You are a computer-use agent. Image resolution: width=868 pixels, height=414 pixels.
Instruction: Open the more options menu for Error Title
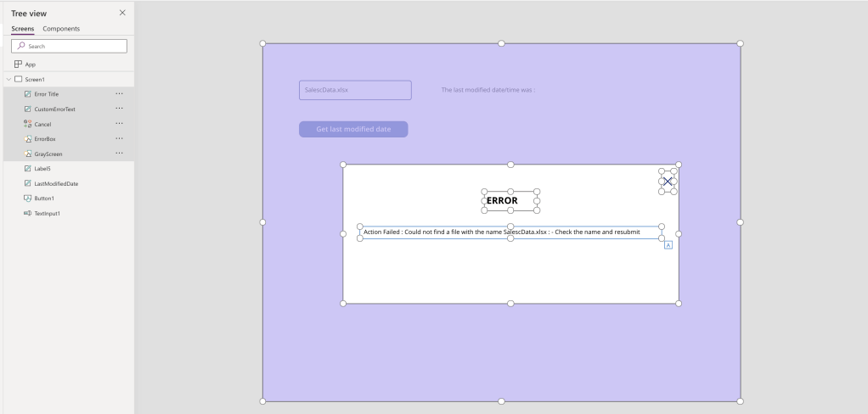[119, 94]
